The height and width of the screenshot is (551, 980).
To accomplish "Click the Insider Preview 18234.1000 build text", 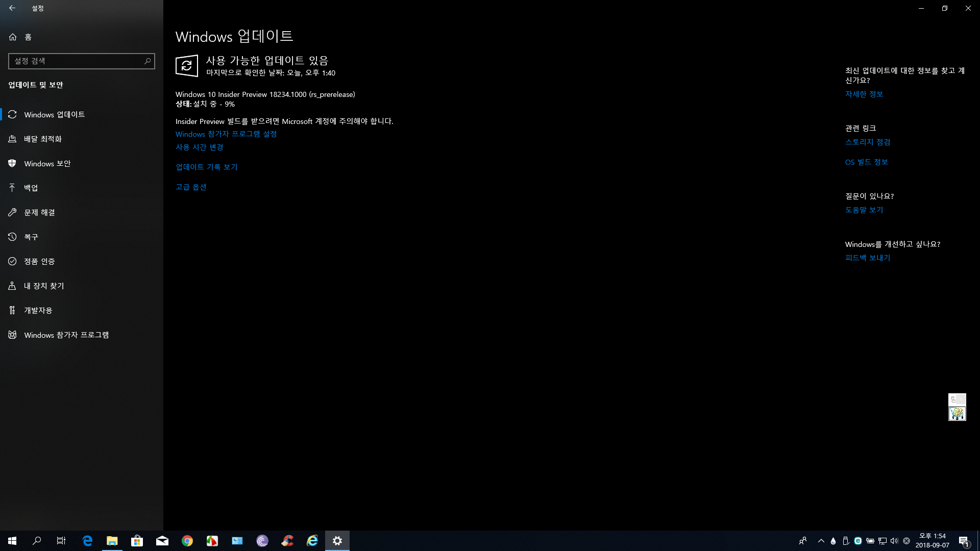I will (x=265, y=94).
